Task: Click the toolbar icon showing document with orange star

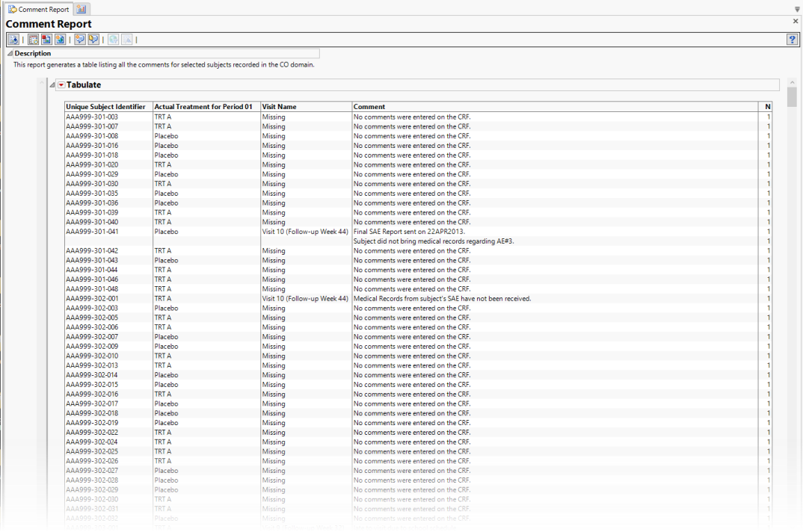Action: pyautogui.click(x=60, y=40)
